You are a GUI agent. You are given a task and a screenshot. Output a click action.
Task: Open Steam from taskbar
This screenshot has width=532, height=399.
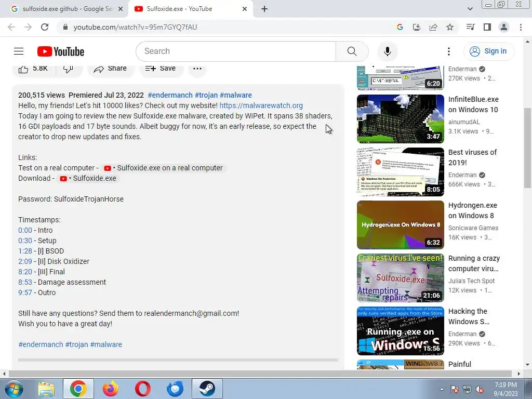[207, 389]
